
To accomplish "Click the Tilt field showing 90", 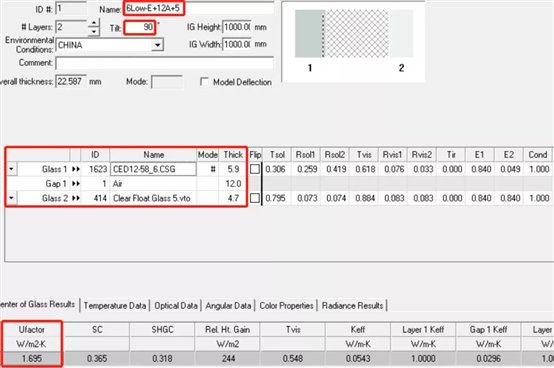I will pos(140,27).
